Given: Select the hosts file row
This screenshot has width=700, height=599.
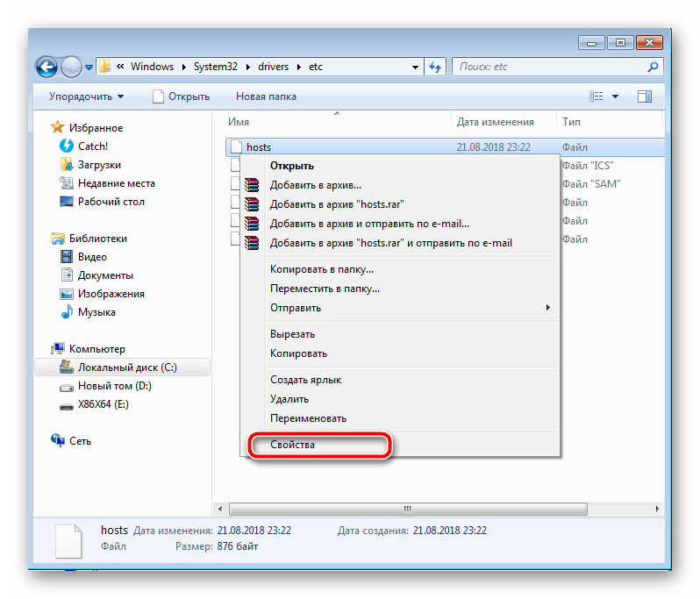Looking at the screenshot, I should tap(445, 146).
